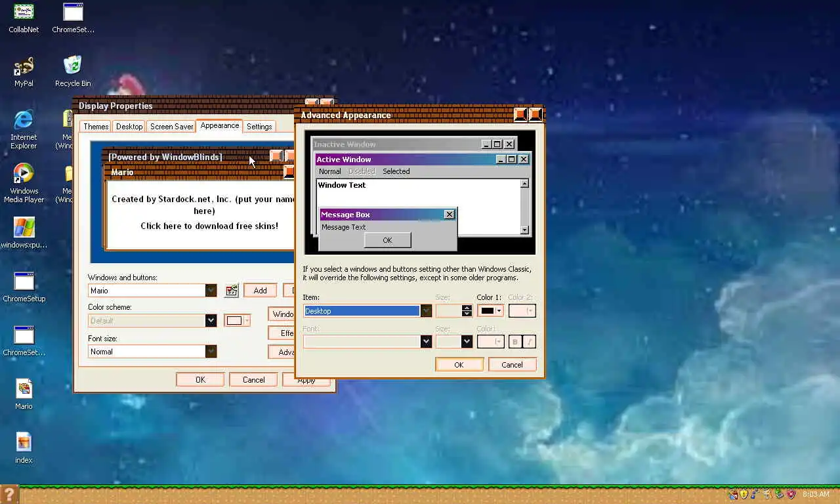Open the index desktop file icon
840x504 pixels.
(24, 448)
